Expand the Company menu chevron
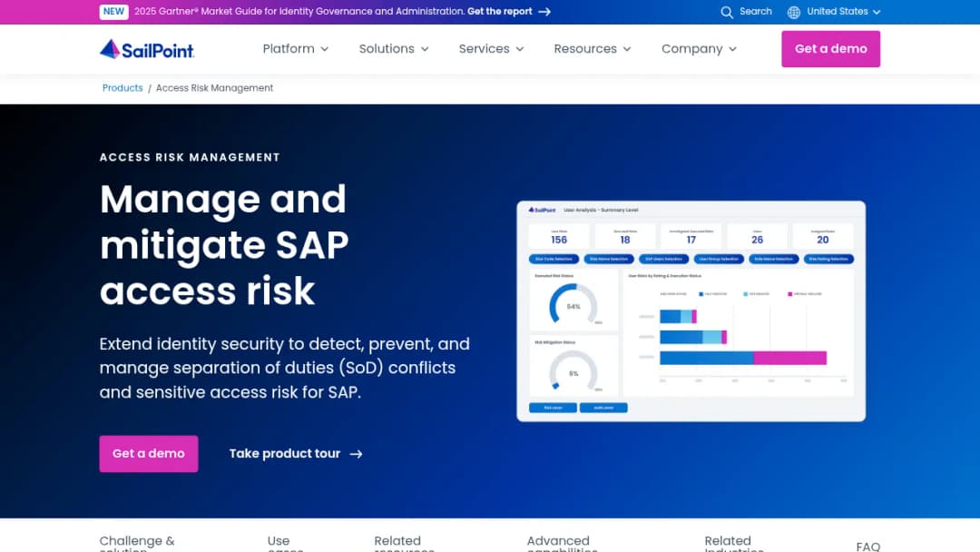The height and width of the screenshot is (552, 980). (x=732, y=49)
